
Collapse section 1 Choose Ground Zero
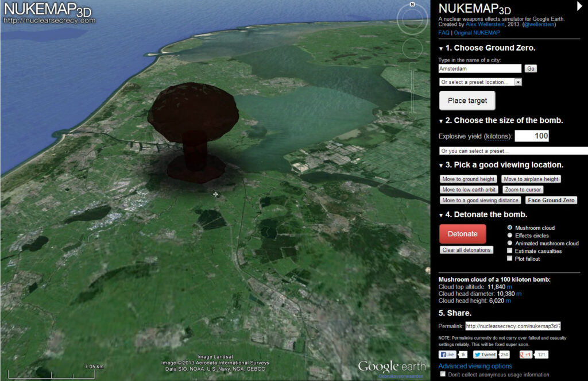point(441,48)
